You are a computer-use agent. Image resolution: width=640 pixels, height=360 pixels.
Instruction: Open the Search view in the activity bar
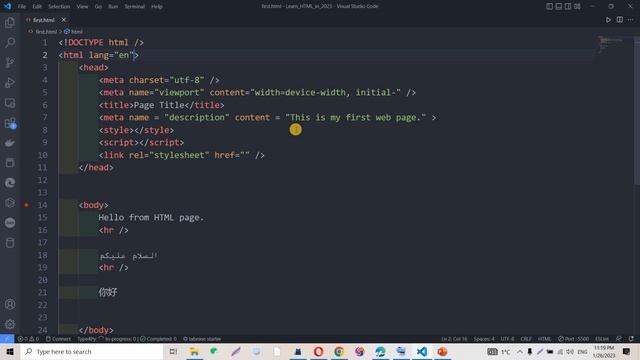pyautogui.click(x=10, y=42)
